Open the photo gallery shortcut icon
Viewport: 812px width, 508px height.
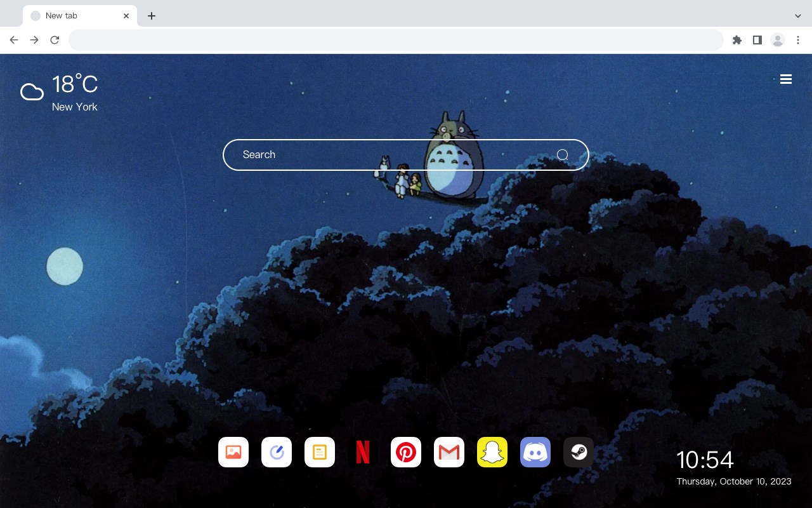point(233,452)
